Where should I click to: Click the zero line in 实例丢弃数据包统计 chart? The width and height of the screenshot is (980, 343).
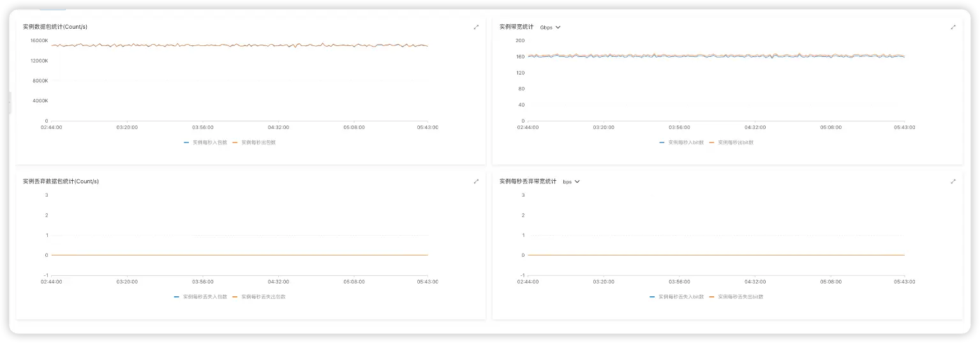[x=239, y=255]
